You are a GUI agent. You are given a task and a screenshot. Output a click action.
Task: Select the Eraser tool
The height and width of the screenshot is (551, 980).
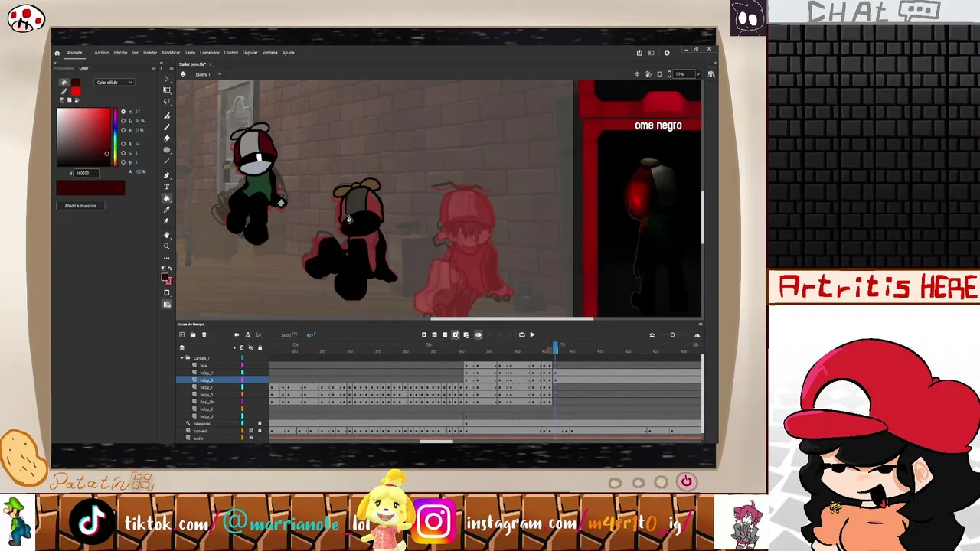coord(167,139)
